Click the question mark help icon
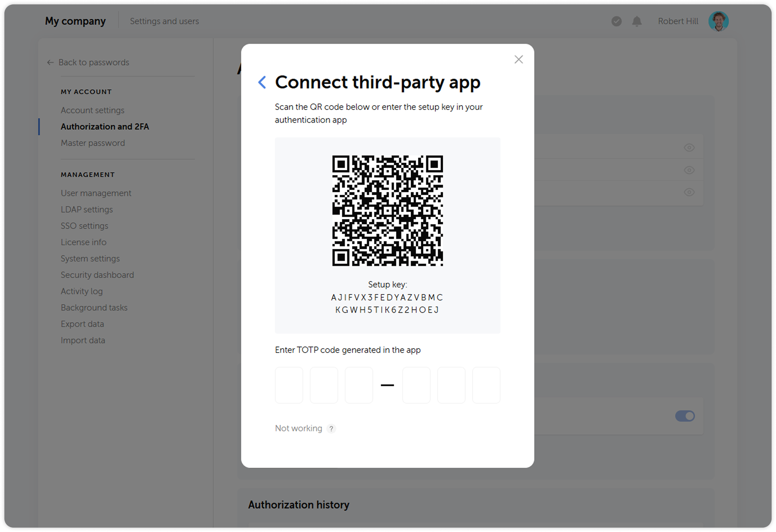Screen dimensions: 776x532 tap(331, 429)
